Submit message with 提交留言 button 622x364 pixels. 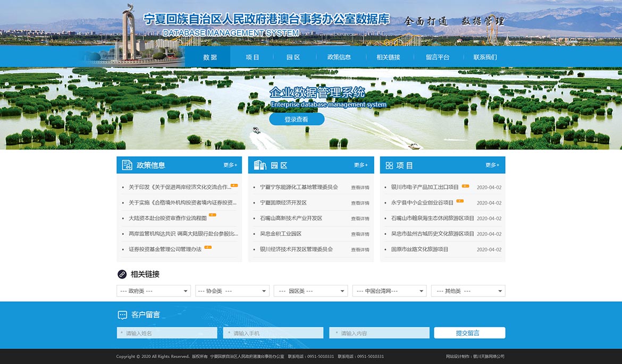469,333
